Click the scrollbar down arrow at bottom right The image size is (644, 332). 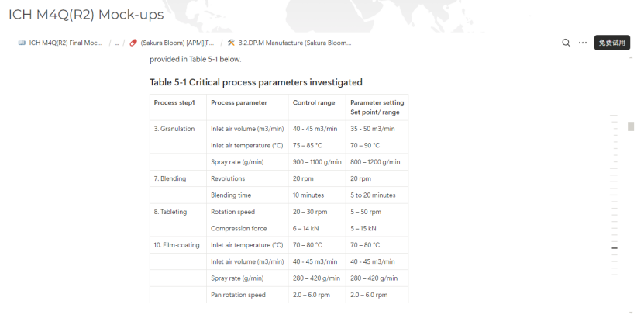[631, 312]
